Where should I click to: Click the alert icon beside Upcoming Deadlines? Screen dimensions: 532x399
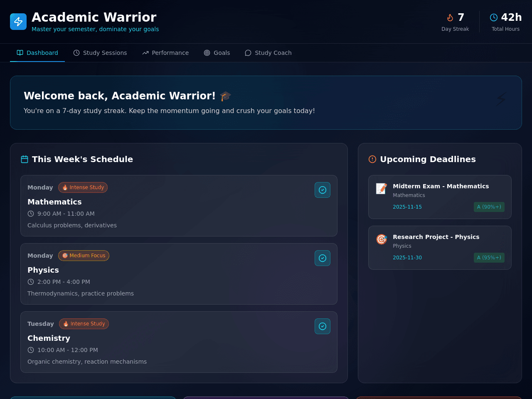[372, 159]
